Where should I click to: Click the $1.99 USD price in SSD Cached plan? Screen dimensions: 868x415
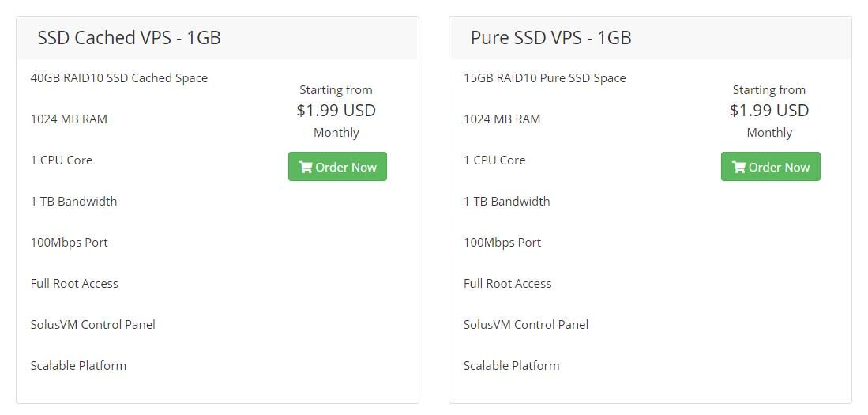[336, 110]
